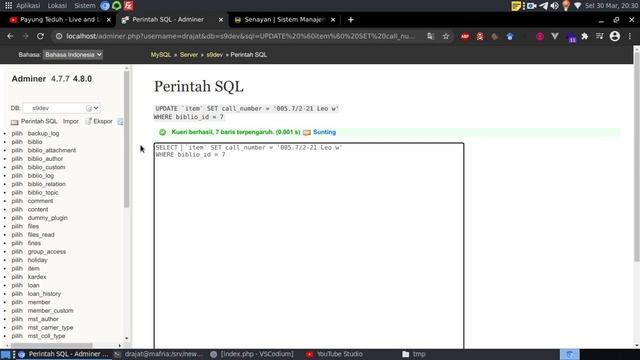Click the edit icon beside Sunting

307,132
